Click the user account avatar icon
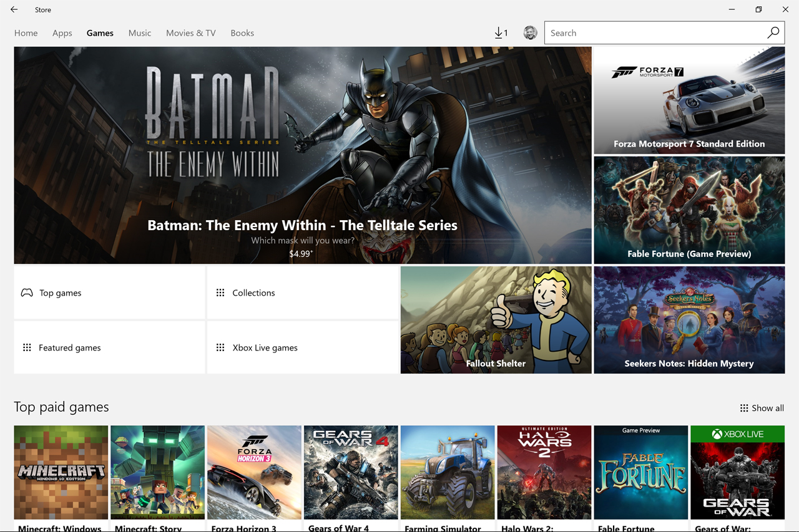 tap(530, 32)
